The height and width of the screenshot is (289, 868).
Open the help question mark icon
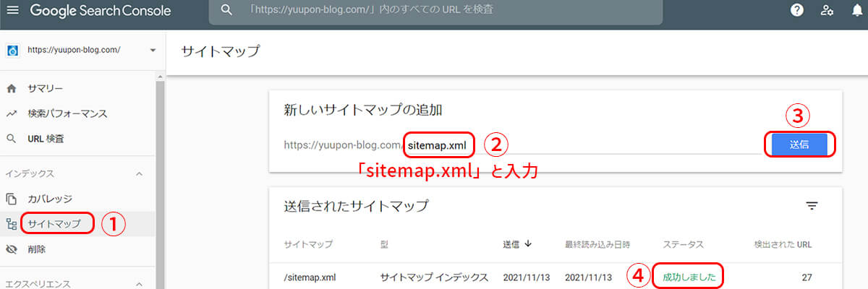pos(797,10)
